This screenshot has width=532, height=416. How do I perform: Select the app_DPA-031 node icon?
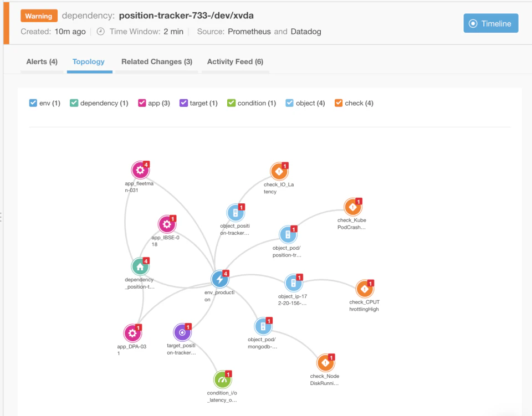(132, 332)
